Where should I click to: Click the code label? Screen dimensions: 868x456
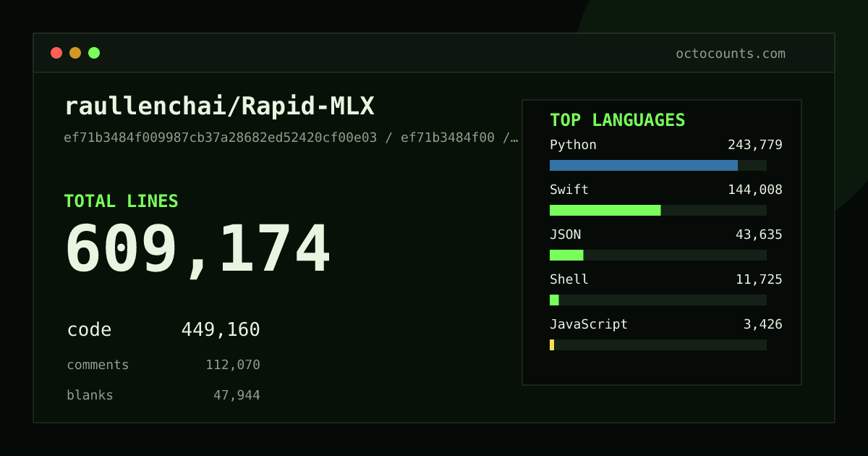click(89, 330)
